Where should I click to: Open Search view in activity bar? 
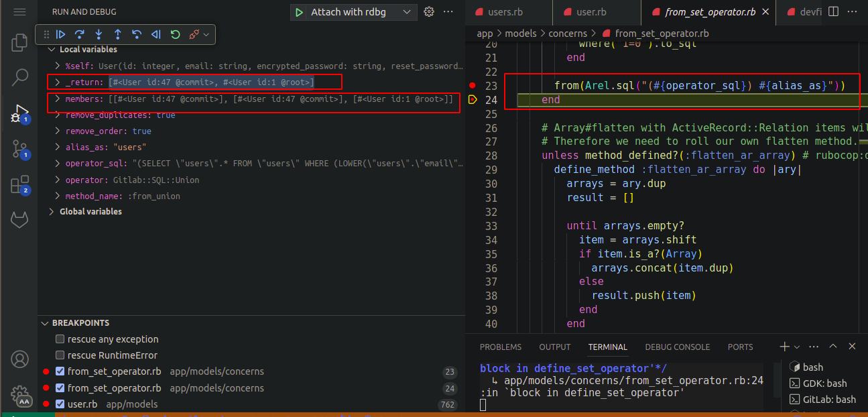click(19, 78)
